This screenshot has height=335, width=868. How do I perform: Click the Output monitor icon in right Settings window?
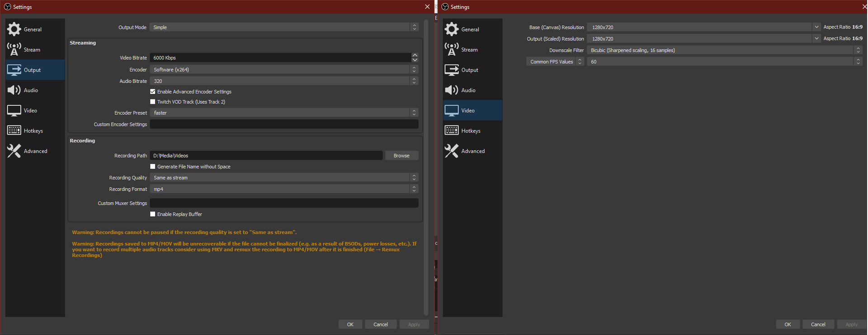pos(452,70)
